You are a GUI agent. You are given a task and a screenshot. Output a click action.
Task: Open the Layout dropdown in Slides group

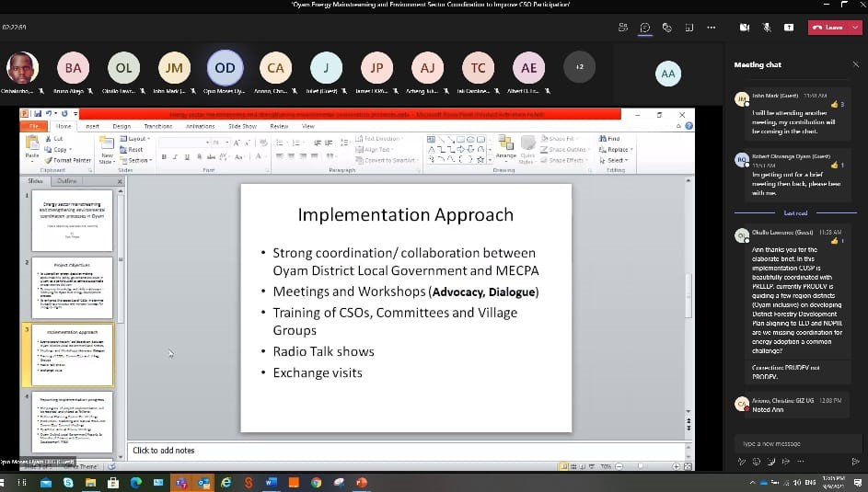(x=135, y=139)
